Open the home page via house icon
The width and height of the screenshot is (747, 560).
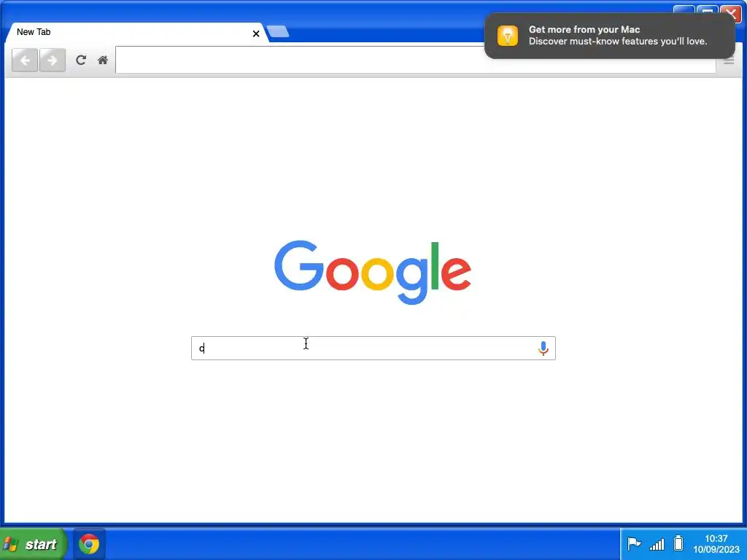click(x=102, y=60)
